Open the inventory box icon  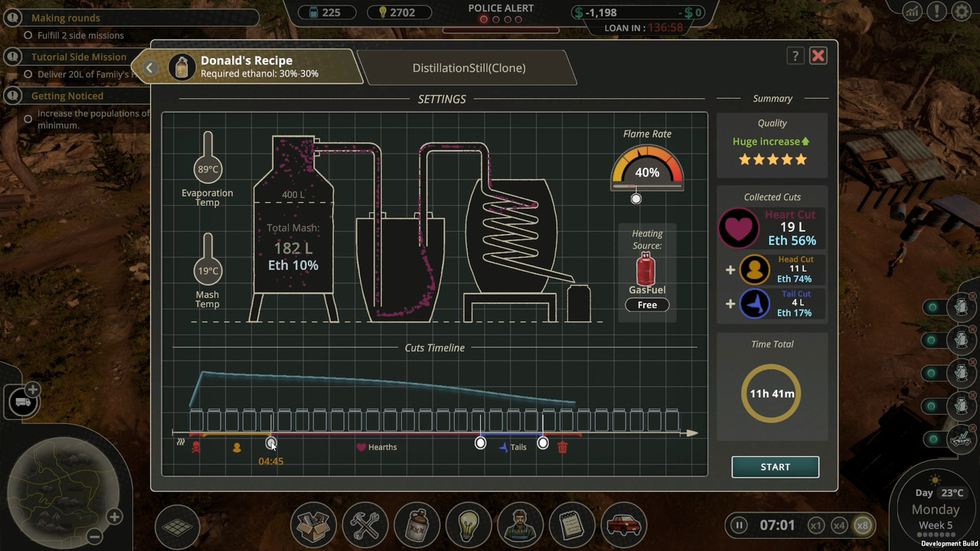coord(313,525)
